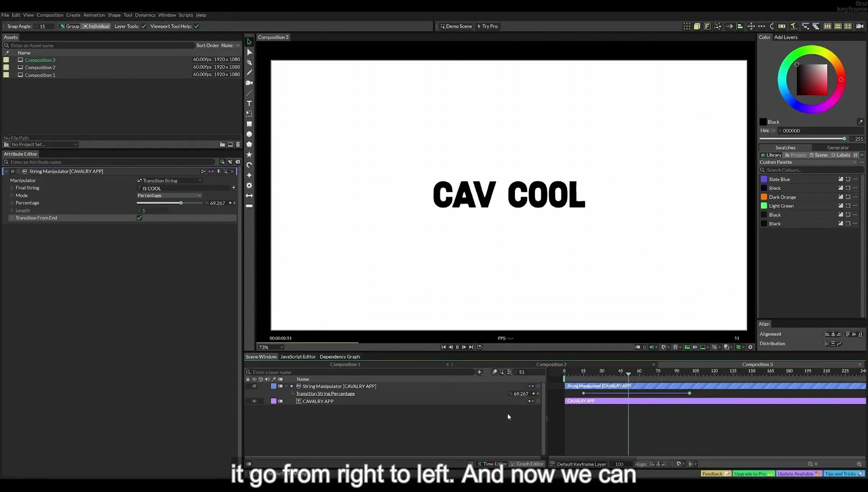Click the color eyedropper icon

pos(860,122)
